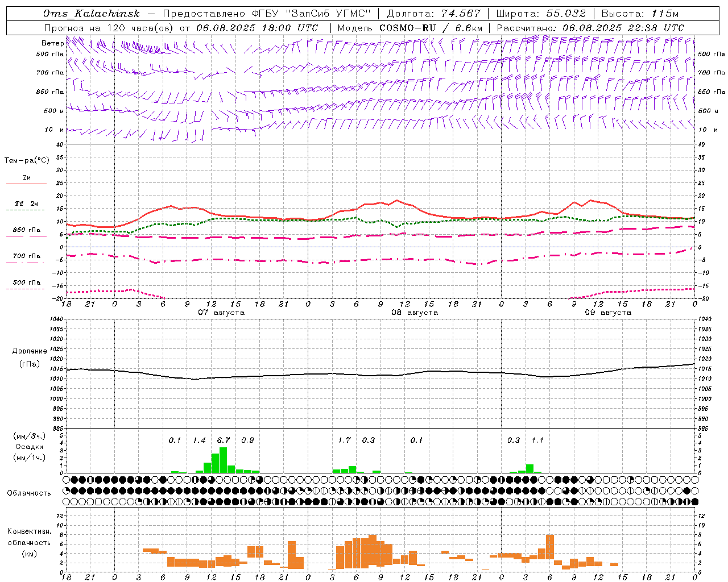The height and width of the screenshot is (582, 728).
Task: Click the forecast start 06.08.2025 18:00 UTC
Action: (x=257, y=28)
